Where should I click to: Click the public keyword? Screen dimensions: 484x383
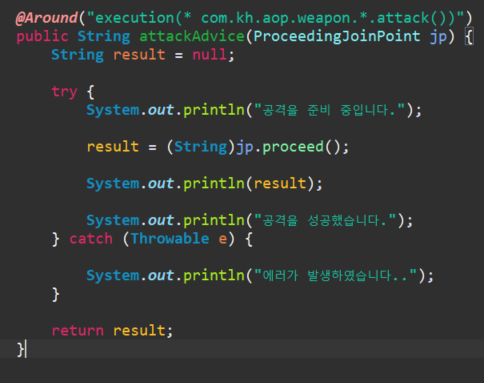coord(42,37)
